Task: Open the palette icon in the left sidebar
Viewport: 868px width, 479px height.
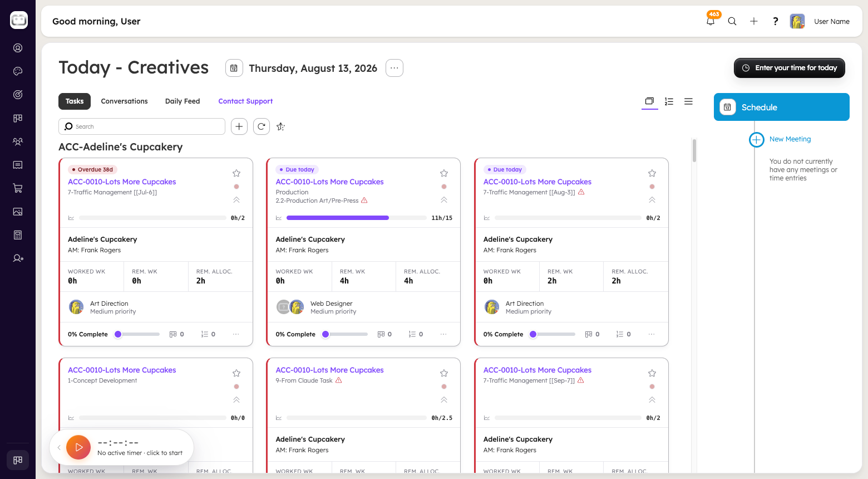Action: tap(18, 71)
